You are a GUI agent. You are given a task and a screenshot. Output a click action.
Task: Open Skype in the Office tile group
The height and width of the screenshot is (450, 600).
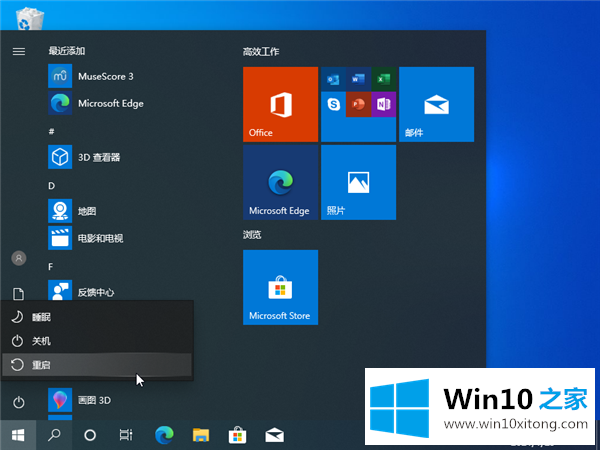click(x=333, y=104)
